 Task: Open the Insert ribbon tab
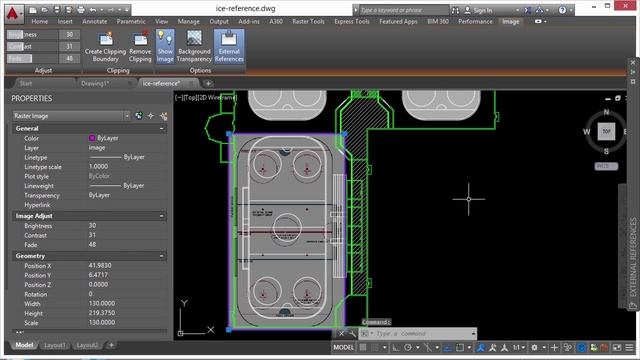[x=65, y=21]
